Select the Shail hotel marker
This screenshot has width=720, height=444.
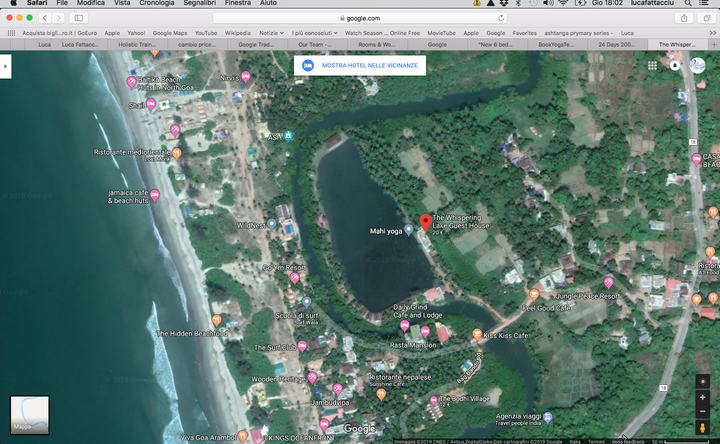[x=151, y=104]
